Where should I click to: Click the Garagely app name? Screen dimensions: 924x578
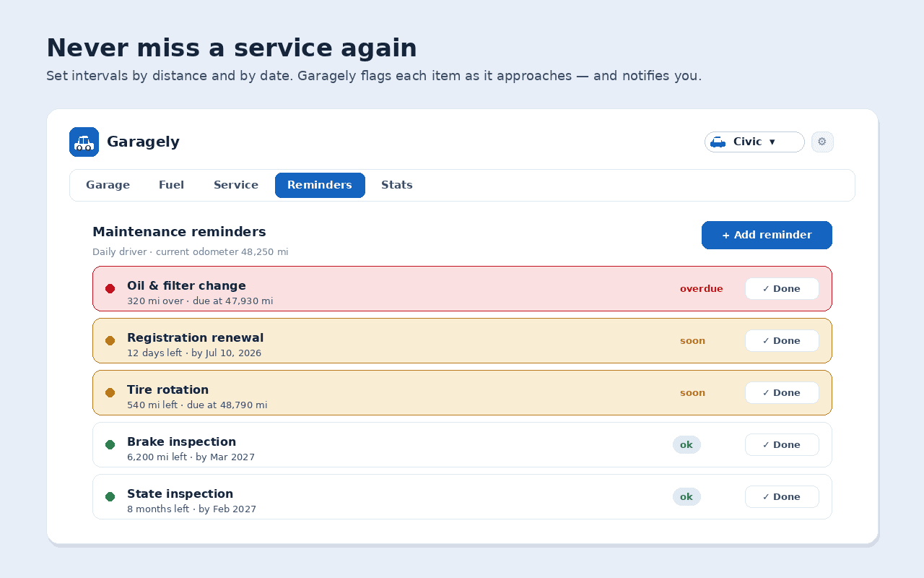(143, 142)
